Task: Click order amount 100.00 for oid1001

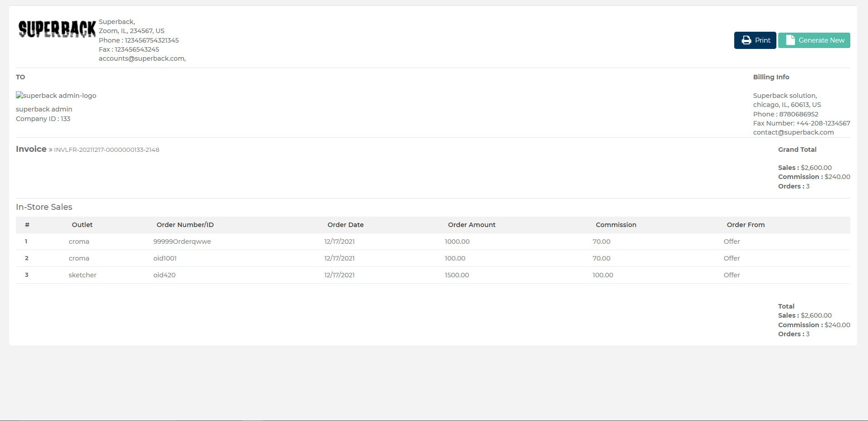Action: pyautogui.click(x=455, y=258)
